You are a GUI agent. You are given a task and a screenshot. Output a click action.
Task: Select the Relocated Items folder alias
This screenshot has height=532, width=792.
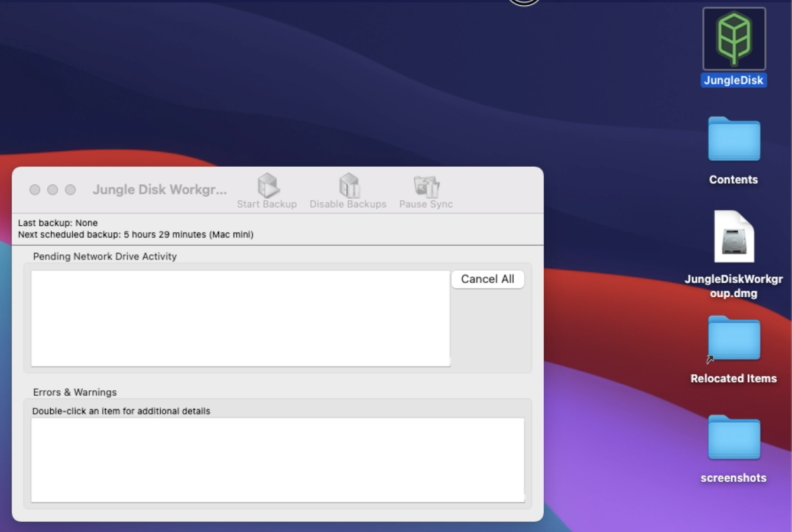tap(734, 338)
